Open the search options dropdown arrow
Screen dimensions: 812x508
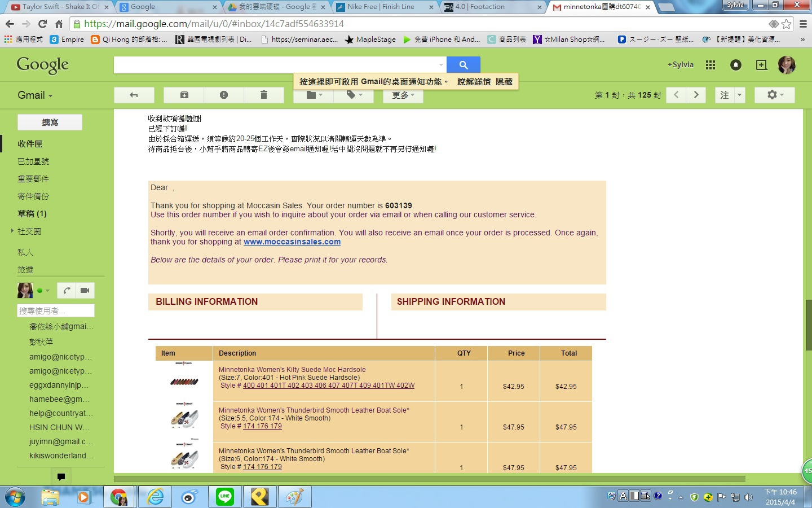(x=441, y=65)
